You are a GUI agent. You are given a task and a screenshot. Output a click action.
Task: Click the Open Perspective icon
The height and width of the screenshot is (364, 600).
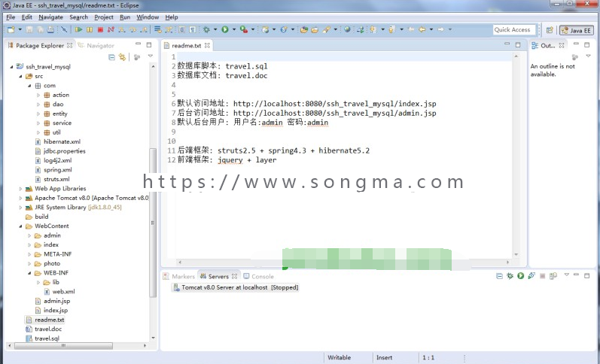tap(550, 30)
